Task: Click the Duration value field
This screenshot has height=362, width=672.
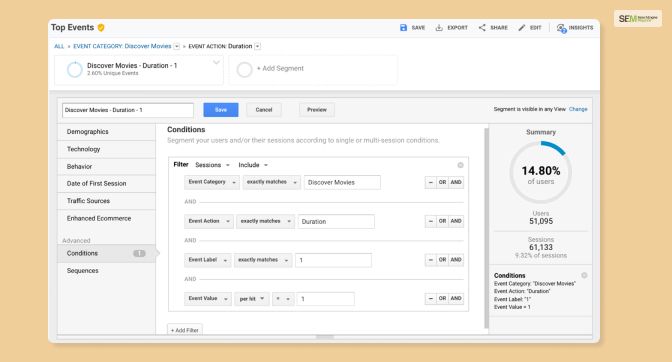Action: click(x=336, y=221)
